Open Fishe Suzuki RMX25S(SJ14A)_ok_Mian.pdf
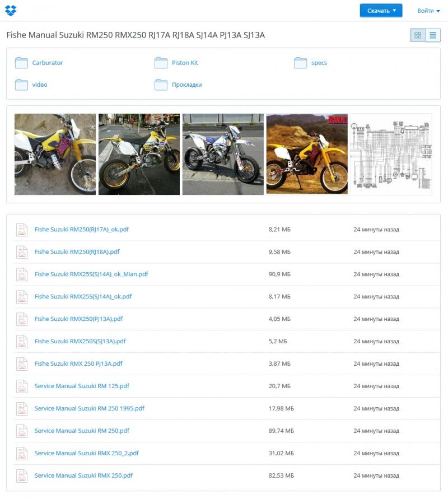448x499 pixels. click(91, 274)
